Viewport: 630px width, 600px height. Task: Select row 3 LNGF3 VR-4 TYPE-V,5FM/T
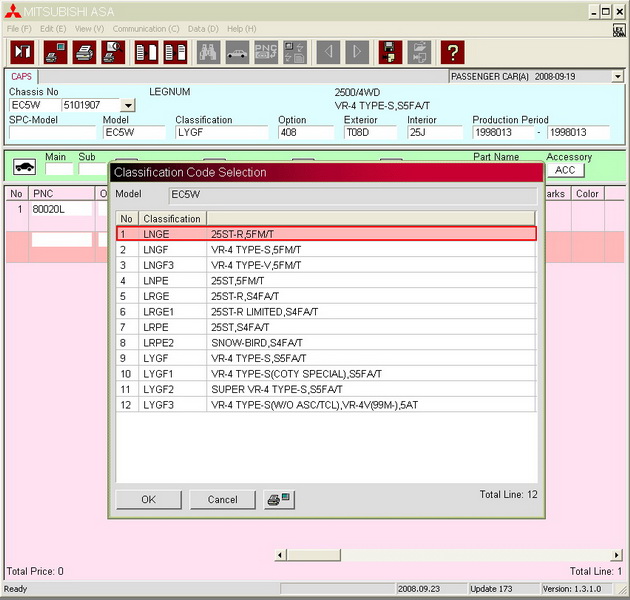pos(326,265)
